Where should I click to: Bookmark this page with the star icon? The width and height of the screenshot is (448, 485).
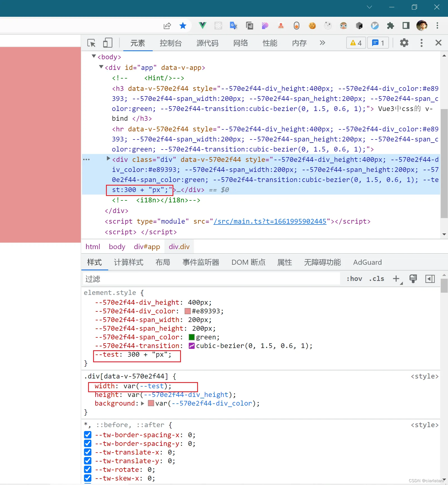183,26
